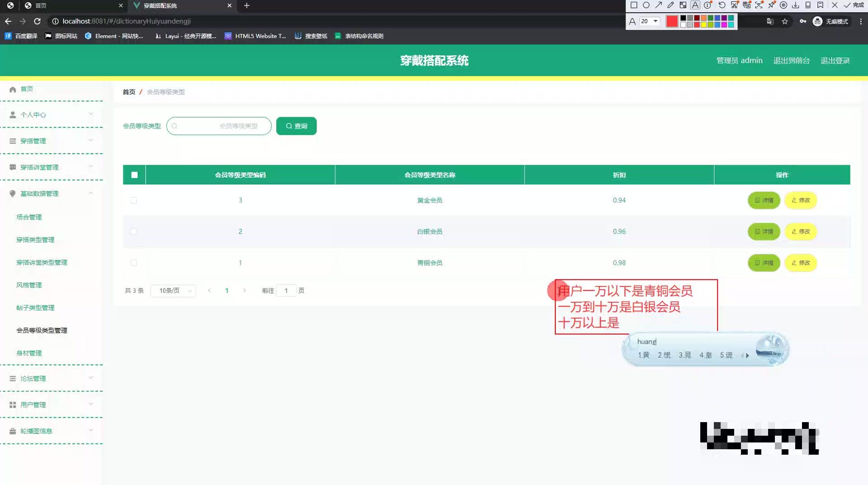This screenshot has height=485, width=868.
Task: Click 修改 for 青铜会员 row
Action: pyautogui.click(x=801, y=262)
